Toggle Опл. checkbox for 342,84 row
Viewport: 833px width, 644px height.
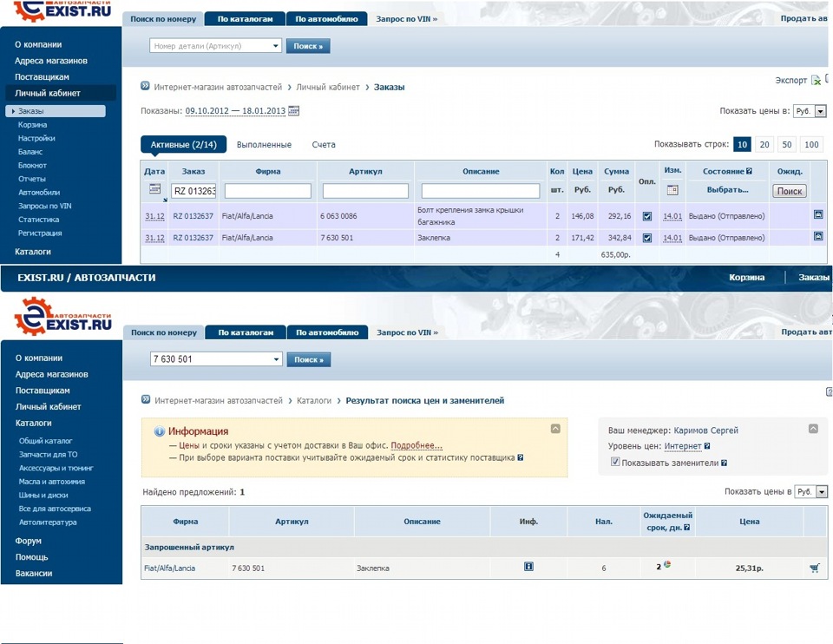pyautogui.click(x=647, y=238)
